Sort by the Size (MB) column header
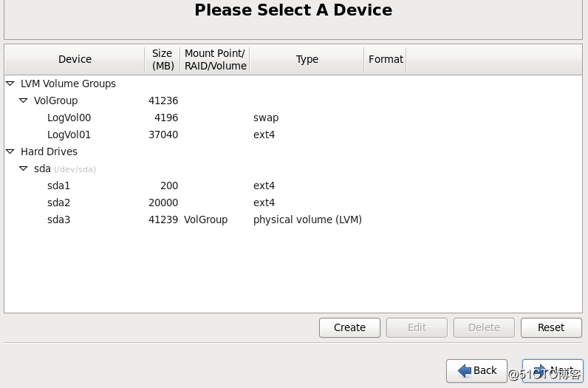588x388 pixels. pyautogui.click(x=163, y=59)
